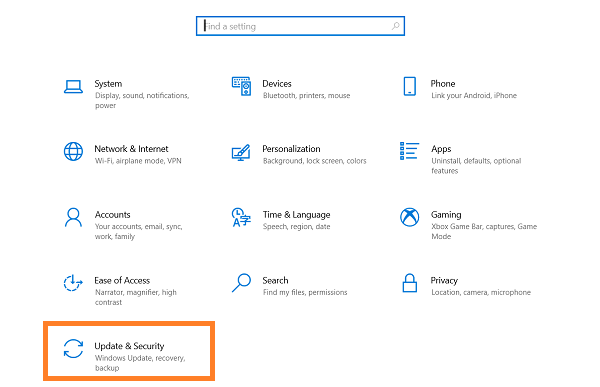Viewport: 600px width, 387px height.
Task: Click the magnifier icon in search box
Action: pos(395,26)
